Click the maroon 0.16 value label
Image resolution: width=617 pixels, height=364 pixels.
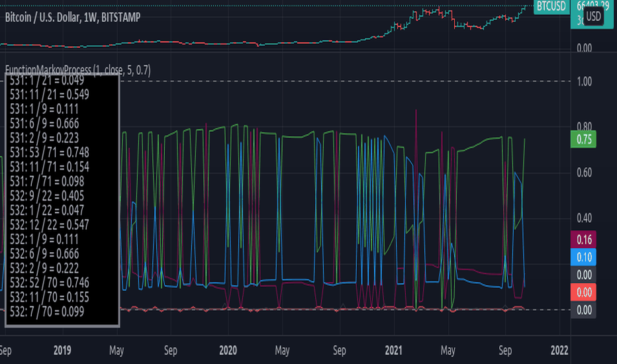pyautogui.click(x=583, y=240)
